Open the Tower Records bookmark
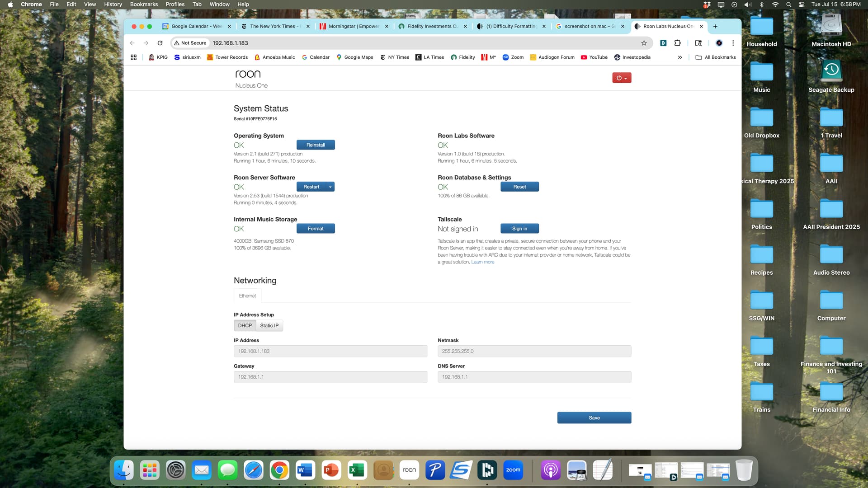The width and height of the screenshot is (868, 488). pos(227,57)
